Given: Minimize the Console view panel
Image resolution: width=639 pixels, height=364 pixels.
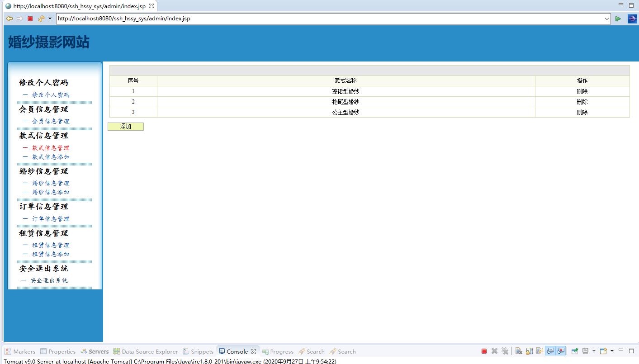Looking at the screenshot, I should click(621, 350).
